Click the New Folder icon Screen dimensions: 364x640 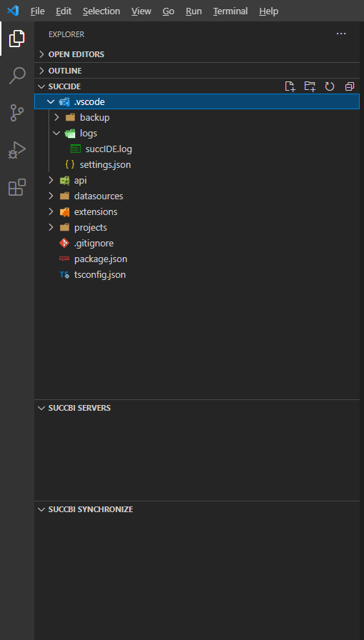point(310,86)
